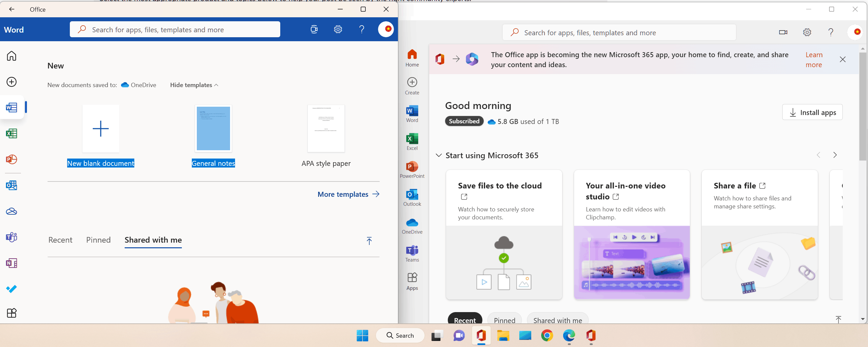Open OneDrive icon in Office window sidebar
Image resolution: width=868 pixels, height=347 pixels.
11,211
